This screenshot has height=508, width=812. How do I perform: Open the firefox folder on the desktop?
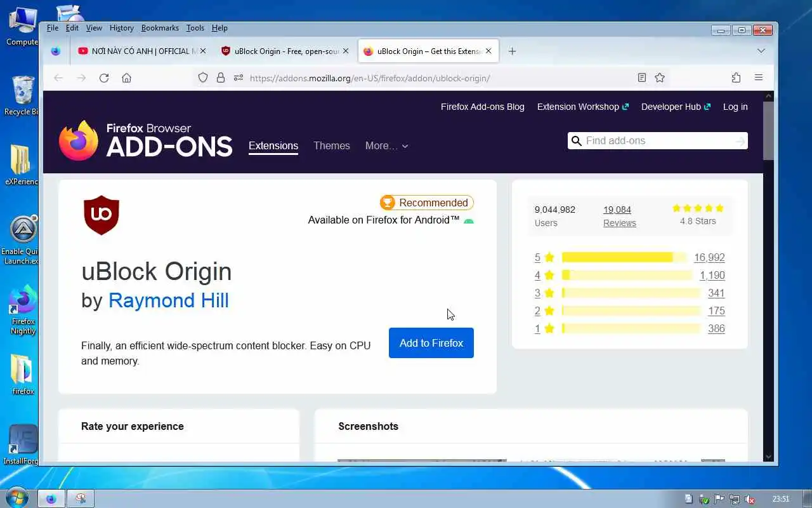(23, 375)
